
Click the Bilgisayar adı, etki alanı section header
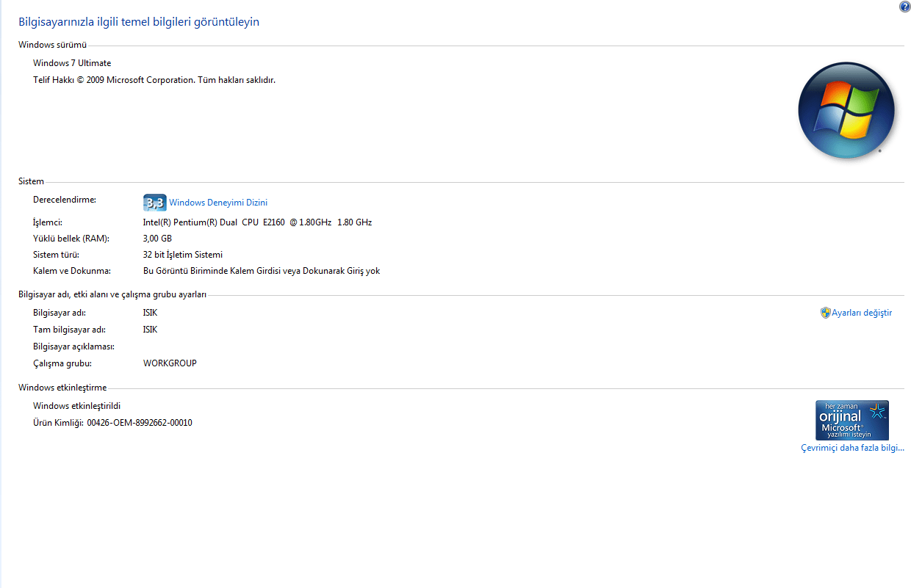tap(112, 294)
